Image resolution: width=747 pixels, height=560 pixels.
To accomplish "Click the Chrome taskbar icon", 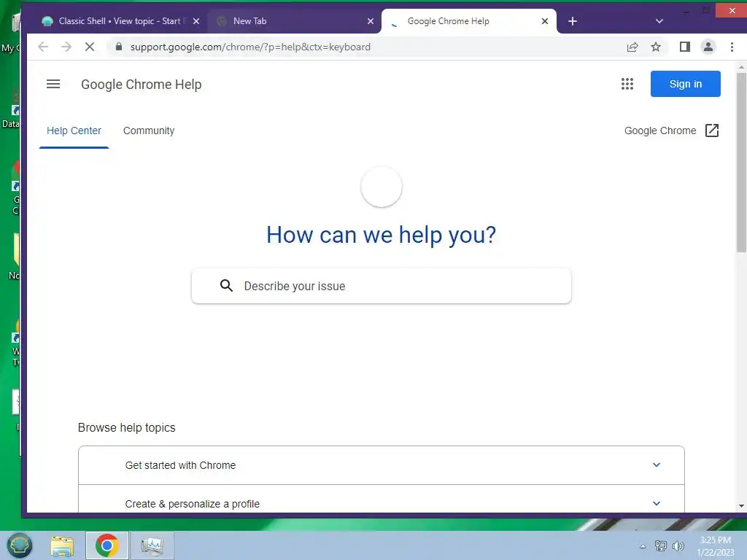I will (107, 545).
